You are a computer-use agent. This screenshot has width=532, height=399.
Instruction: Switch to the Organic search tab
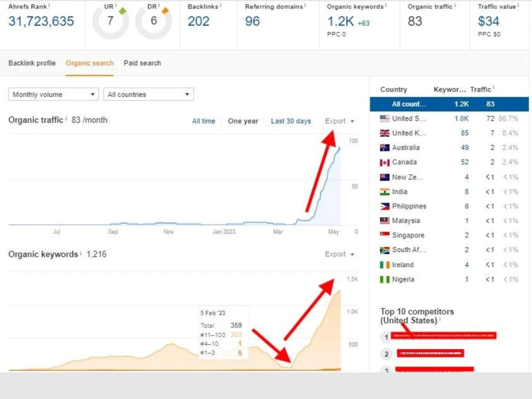89,63
